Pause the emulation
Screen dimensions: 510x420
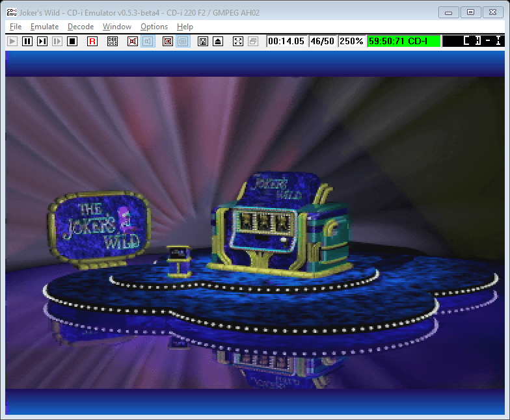[x=27, y=41]
